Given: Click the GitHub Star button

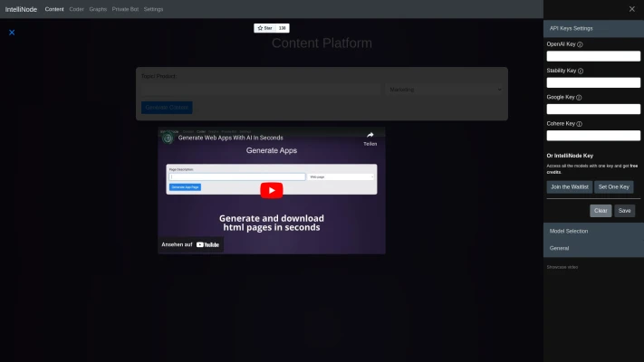Looking at the screenshot, I should [x=264, y=28].
